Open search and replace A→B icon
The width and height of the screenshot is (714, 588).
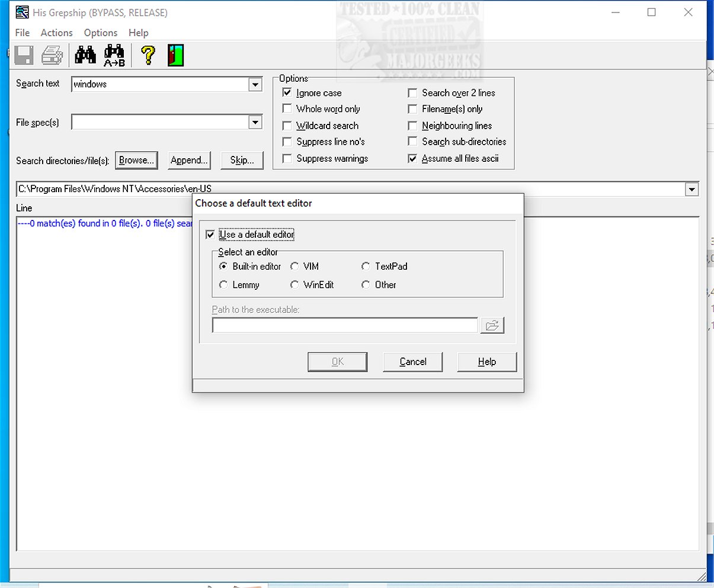pyautogui.click(x=114, y=55)
